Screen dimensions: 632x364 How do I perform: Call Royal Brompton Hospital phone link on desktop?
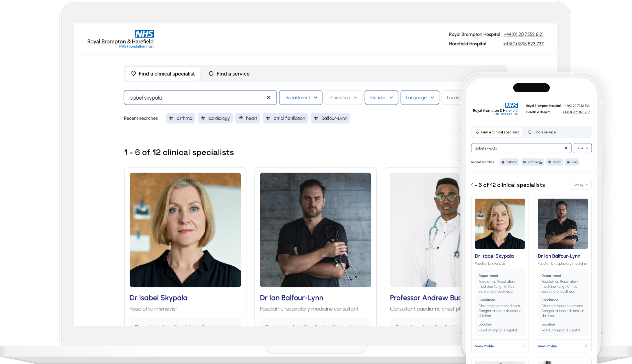[523, 34]
